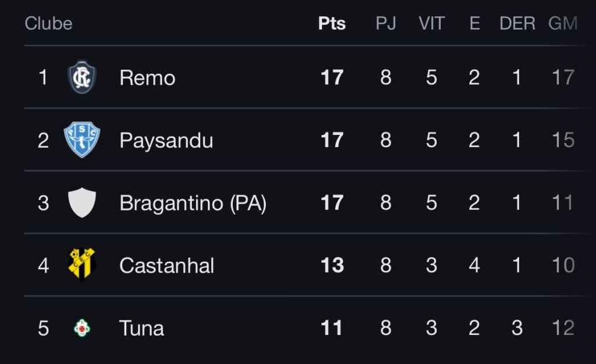Click the E draws column header

click(x=474, y=23)
